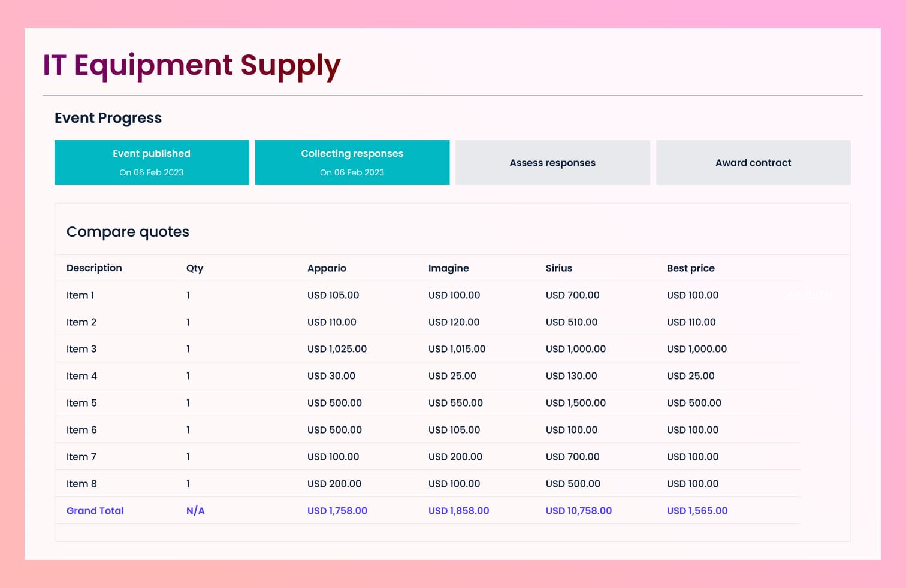Select the Appario supplier column header
Viewport: 906px width, 588px height.
pos(327,268)
